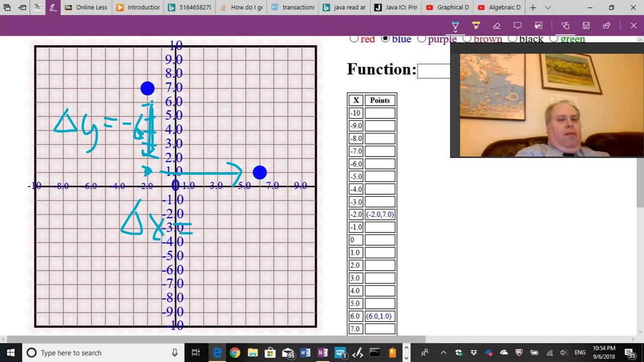Show hidden system tray icons

[443, 352]
